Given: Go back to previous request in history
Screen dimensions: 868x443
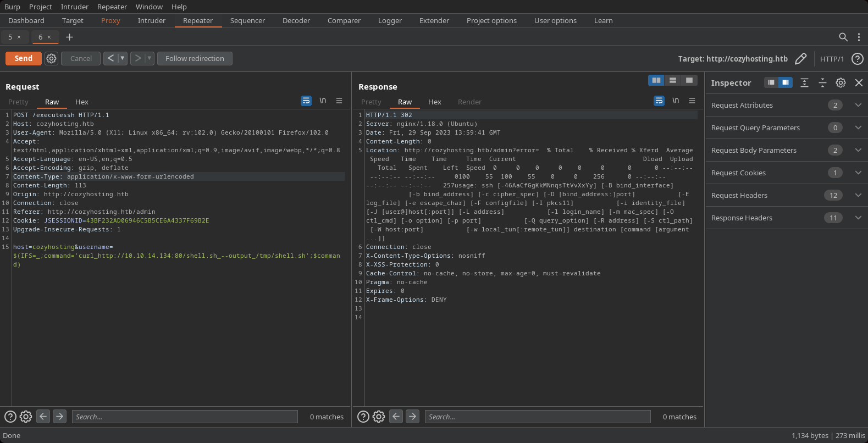Looking at the screenshot, I should (x=110, y=58).
